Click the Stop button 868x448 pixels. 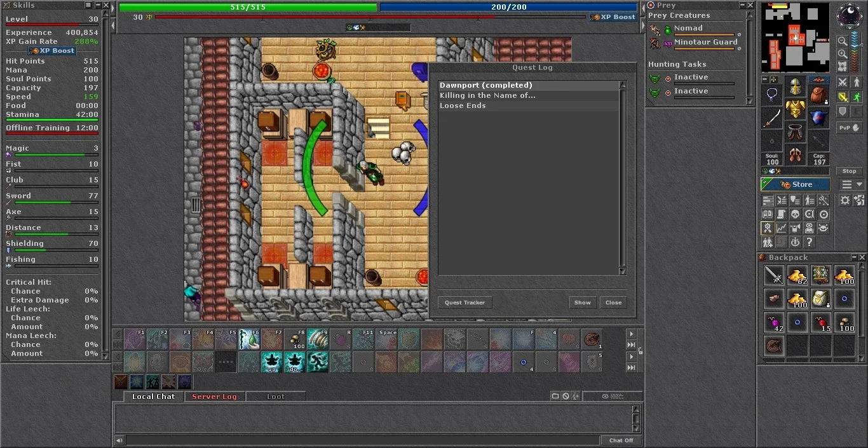point(850,171)
